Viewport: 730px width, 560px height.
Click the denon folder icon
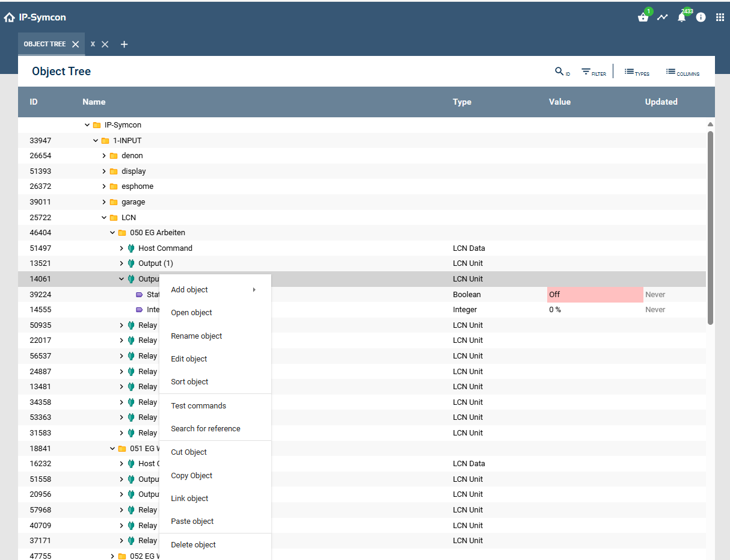(x=114, y=156)
